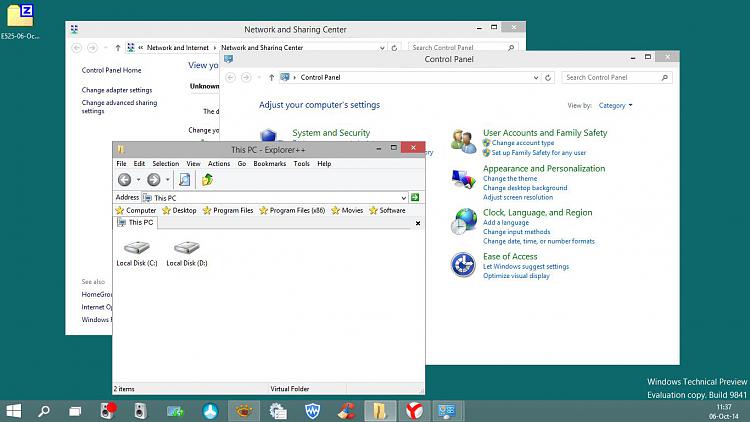Switch to the This PC tab in Explorer++
Image resolution: width=750 pixels, height=422 pixels.
tap(136, 222)
